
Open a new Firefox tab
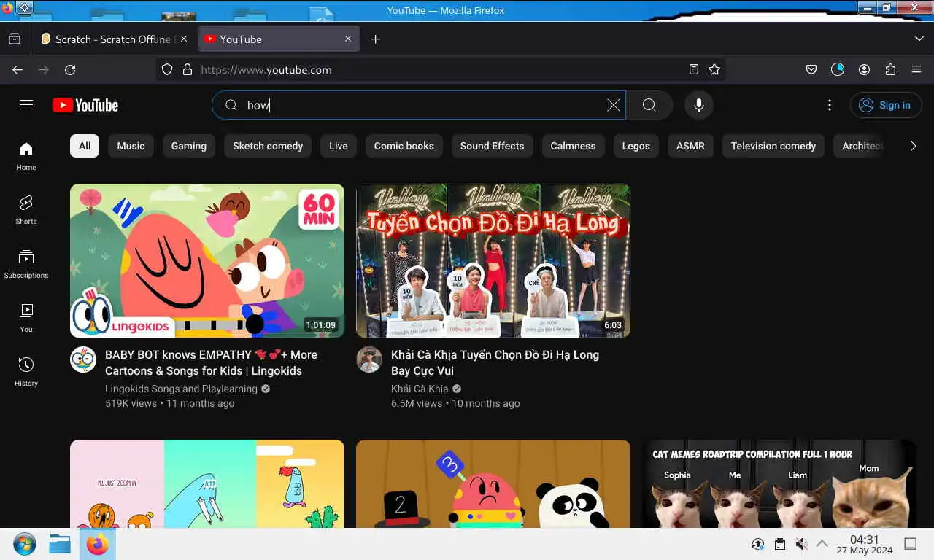pyautogui.click(x=375, y=39)
